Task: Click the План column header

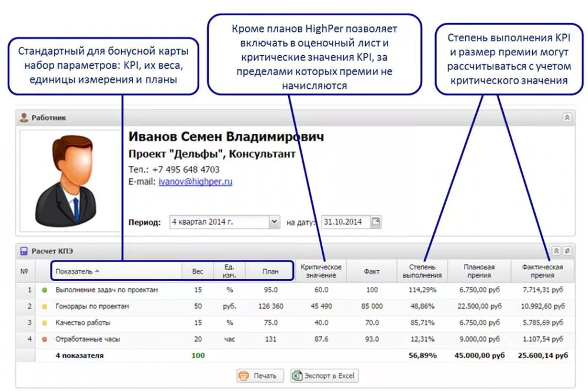Action: pos(270,271)
